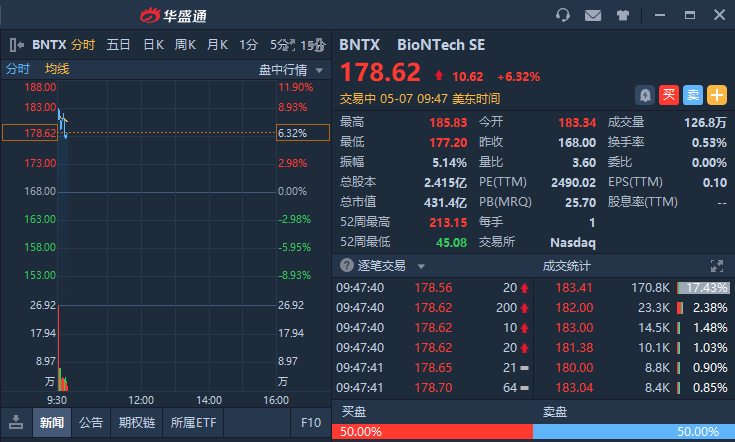
Task: Click the F10 button
Action: tap(311, 422)
